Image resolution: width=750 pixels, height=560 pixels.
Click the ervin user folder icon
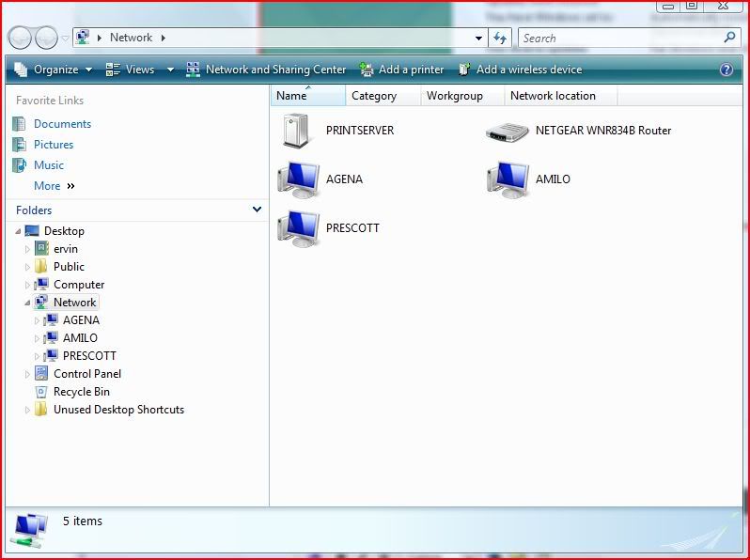41,249
